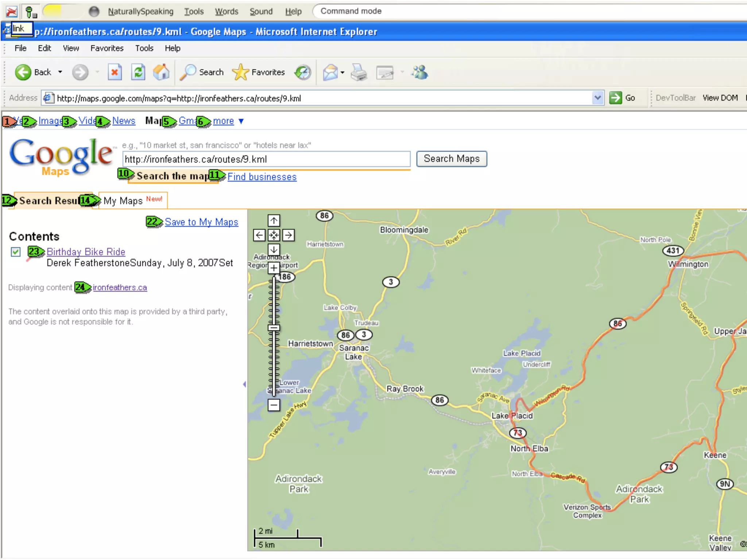Open the Save to My Maps link
The image size is (747, 560).
tap(201, 222)
